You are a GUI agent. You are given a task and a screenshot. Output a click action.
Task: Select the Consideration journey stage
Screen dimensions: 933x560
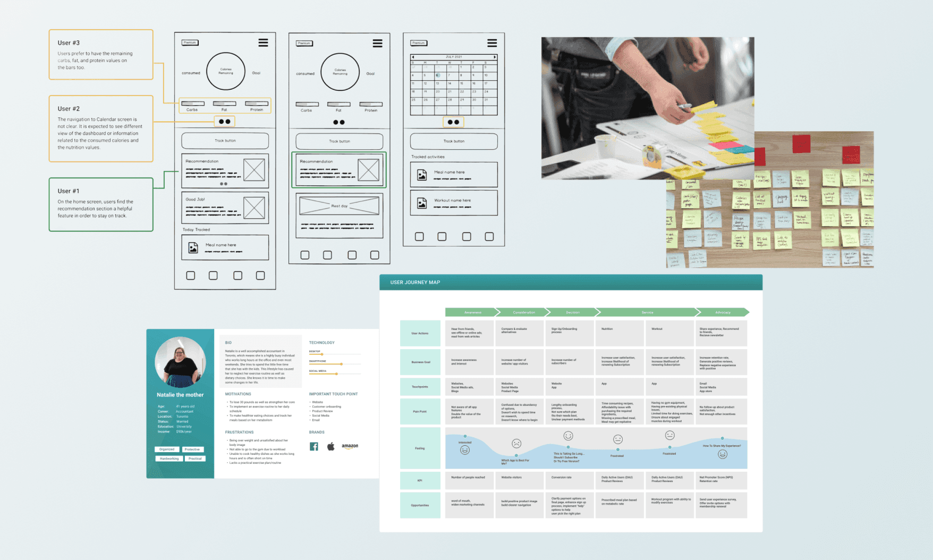pyautogui.click(x=524, y=312)
